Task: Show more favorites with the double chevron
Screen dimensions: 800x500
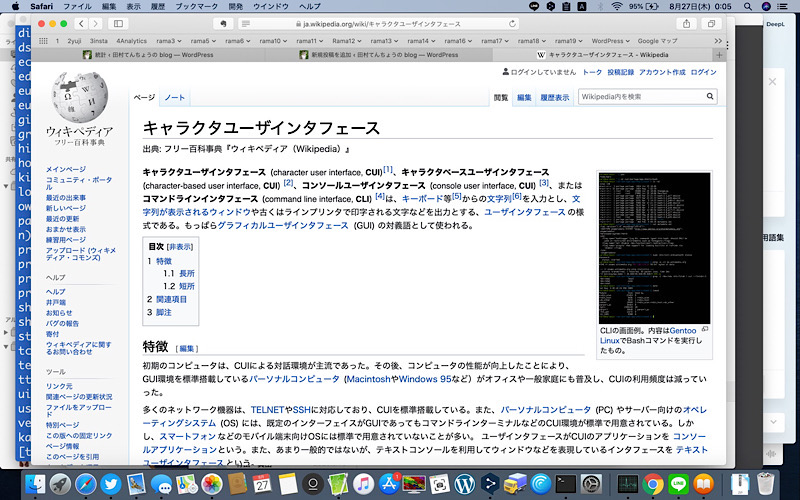Action: (718, 41)
